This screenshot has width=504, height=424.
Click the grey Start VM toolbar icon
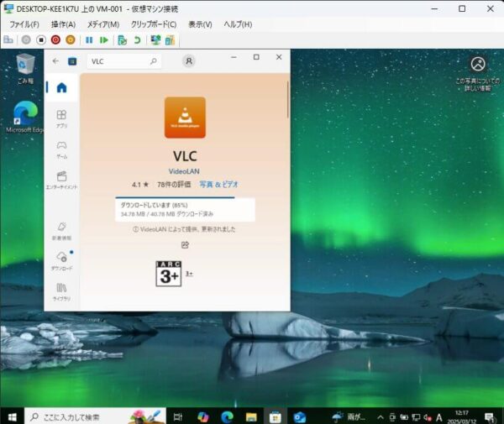coord(26,39)
